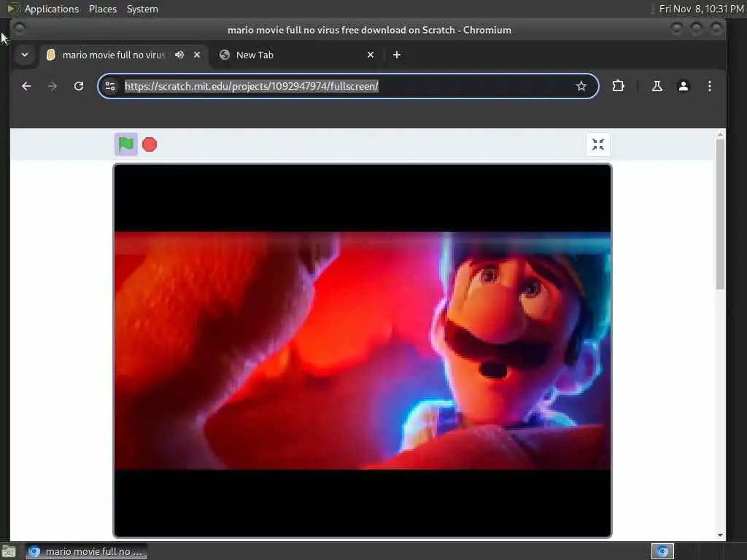Open the Applications menu
The image size is (747, 560).
coord(52,9)
